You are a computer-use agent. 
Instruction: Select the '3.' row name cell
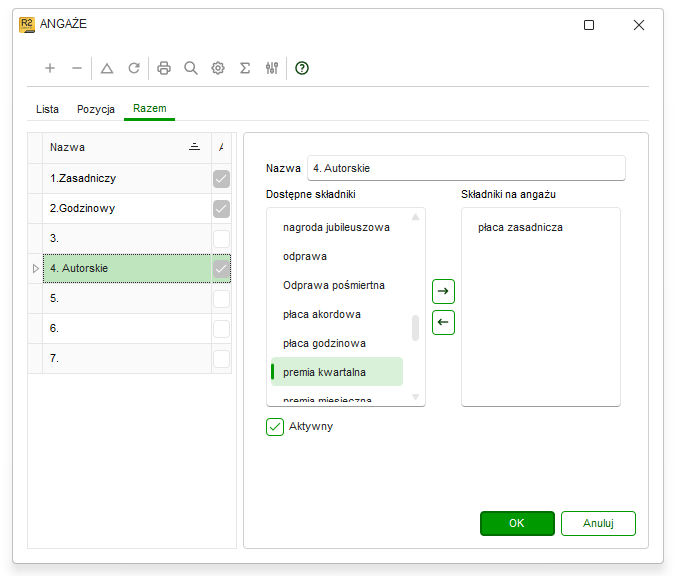pyautogui.click(x=127, y=239)
